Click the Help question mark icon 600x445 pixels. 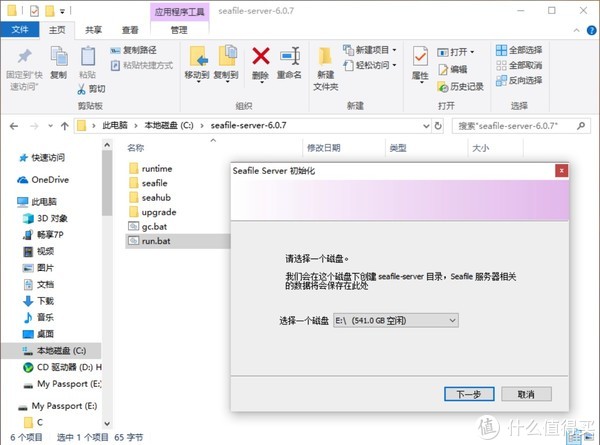(x=591, y=30)
